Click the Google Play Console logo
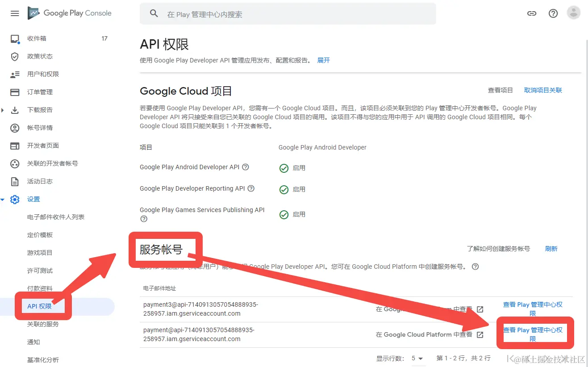 tap(70, 13)
